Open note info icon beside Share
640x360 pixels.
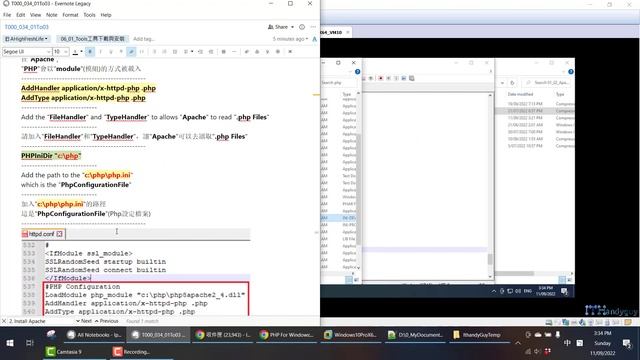pyautogui.click(x=302, y=27)
